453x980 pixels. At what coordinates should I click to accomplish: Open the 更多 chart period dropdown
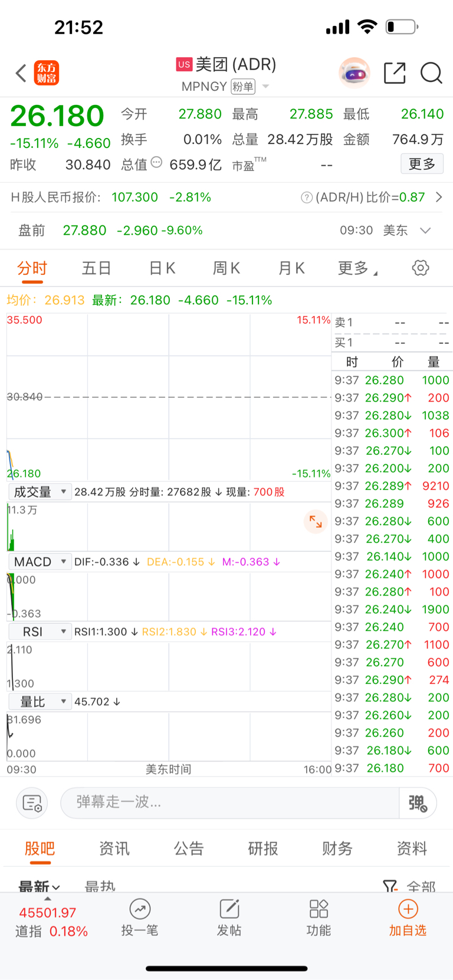pyautogui.click(x=357, y=268)
